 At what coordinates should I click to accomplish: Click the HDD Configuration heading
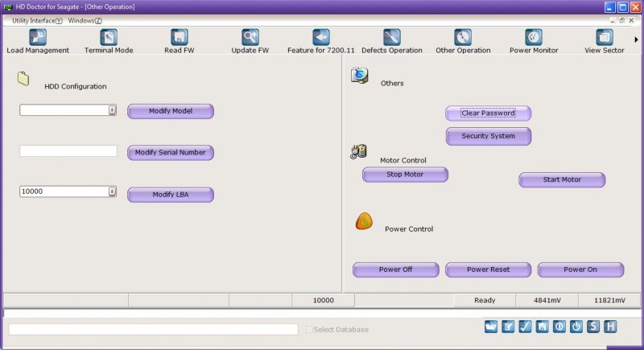click(76, 87)
